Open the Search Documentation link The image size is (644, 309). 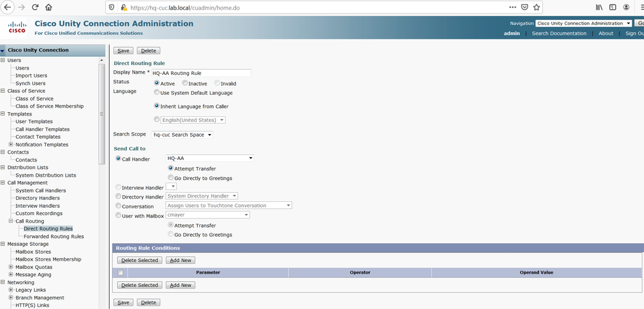click(x=559, y=34)
